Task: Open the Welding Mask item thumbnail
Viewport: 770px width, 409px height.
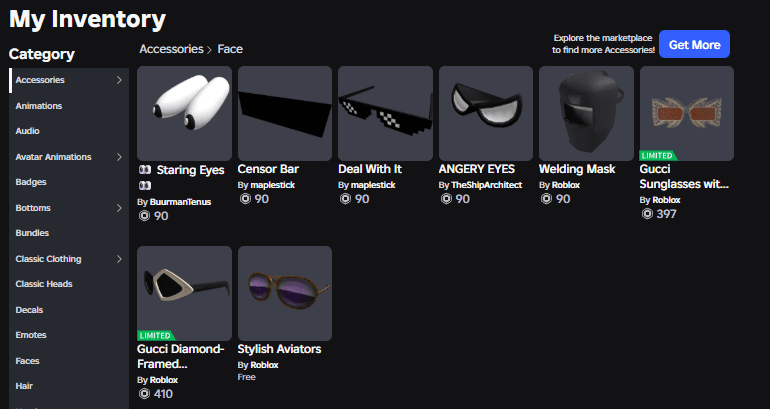Action: pos(586,113)
